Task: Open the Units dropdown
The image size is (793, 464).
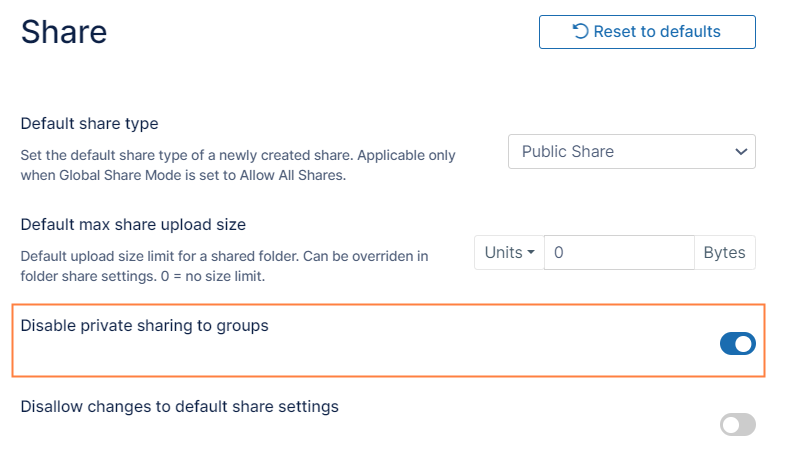Action: (x=509, y=253)
